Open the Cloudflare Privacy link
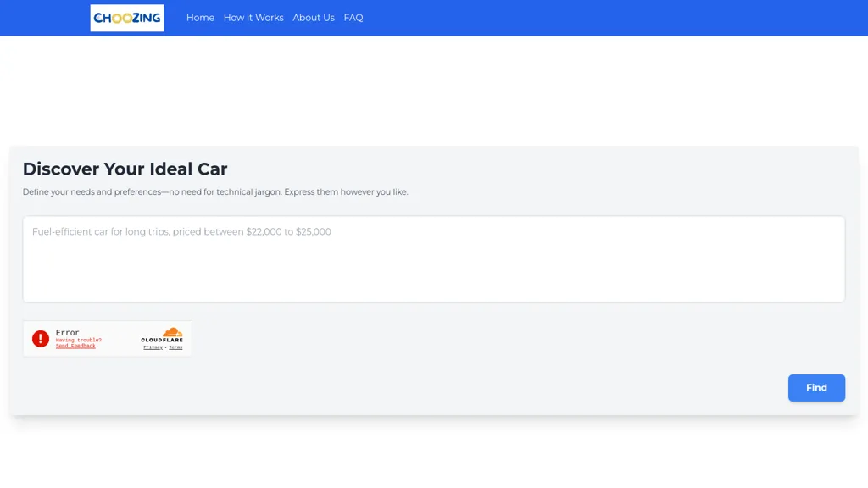 [x=153, y=347]
